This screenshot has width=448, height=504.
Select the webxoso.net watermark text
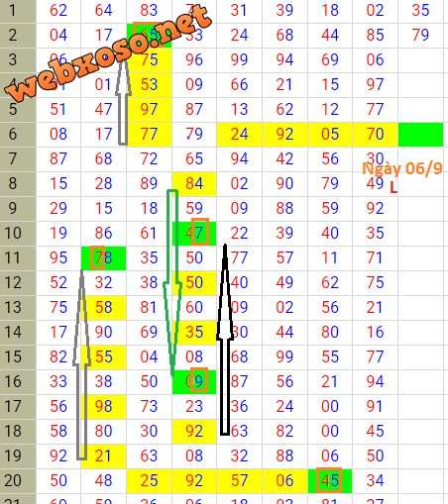(x=108, y=52)
